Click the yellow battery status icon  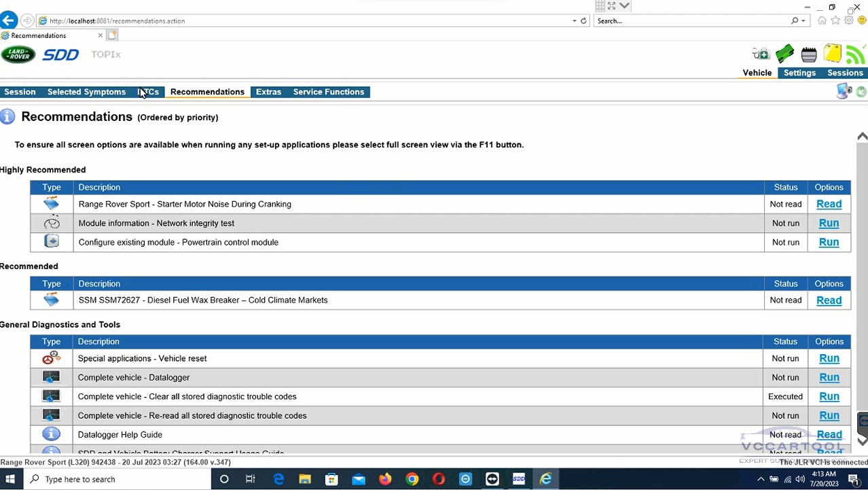(832, 54)
